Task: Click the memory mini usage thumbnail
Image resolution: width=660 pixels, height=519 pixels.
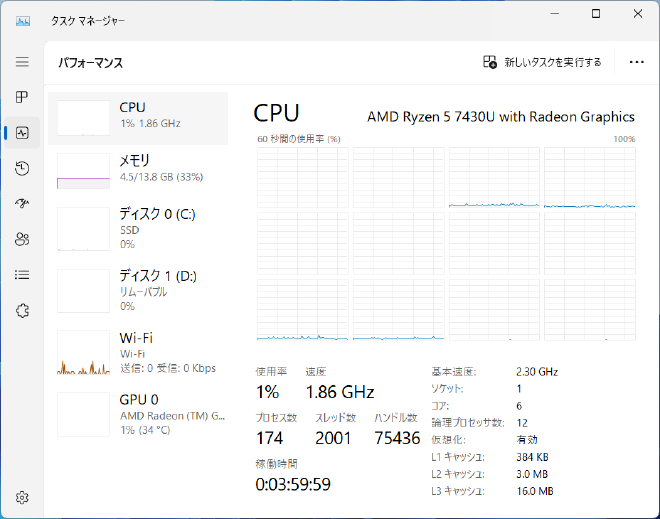Action: click(83, 171)
